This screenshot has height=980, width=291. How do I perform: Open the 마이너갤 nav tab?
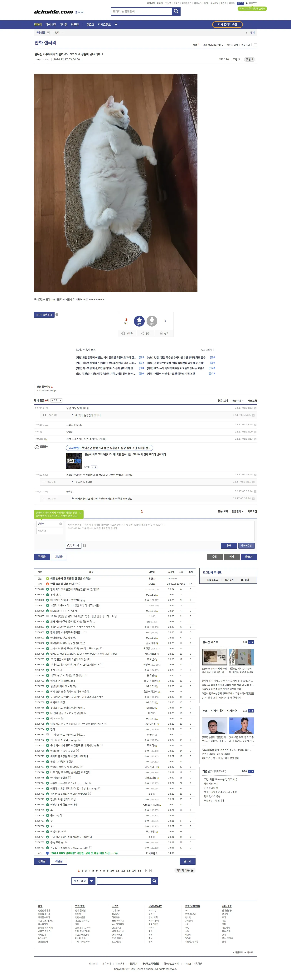(x=51, y=25)
